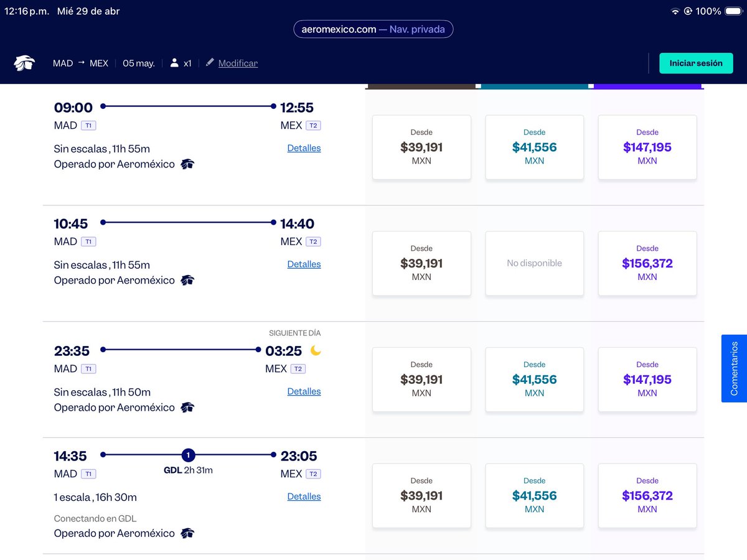Click the '05 may.' date in header

pos(139,63)
